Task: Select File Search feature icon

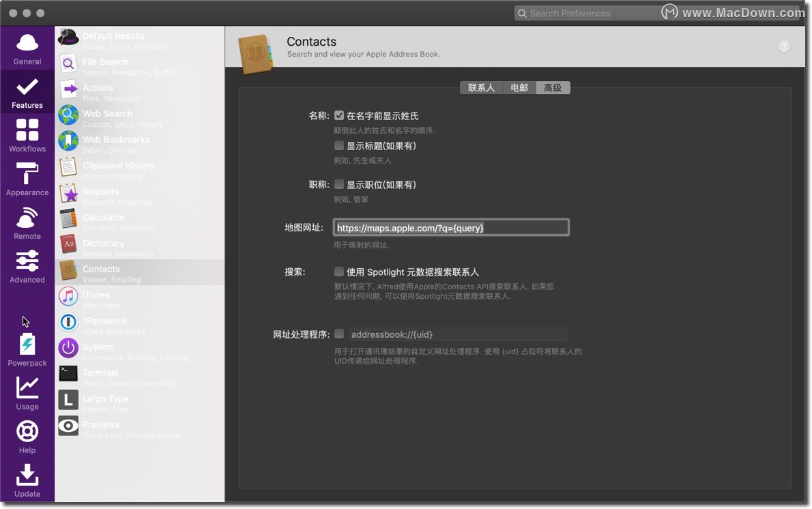Action: 68,63
